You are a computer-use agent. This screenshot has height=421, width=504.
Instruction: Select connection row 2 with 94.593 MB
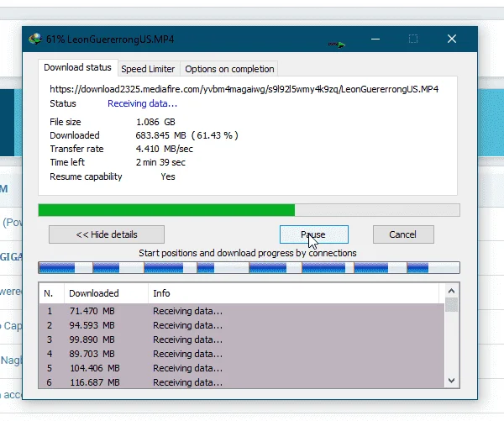[242, 325]
